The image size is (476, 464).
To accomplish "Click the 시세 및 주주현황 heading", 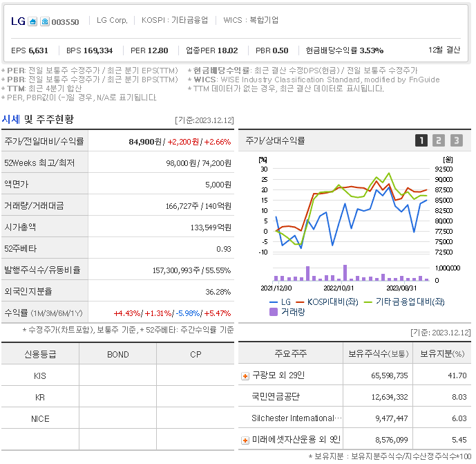I will pyautogui.click(x=37, y=119).
